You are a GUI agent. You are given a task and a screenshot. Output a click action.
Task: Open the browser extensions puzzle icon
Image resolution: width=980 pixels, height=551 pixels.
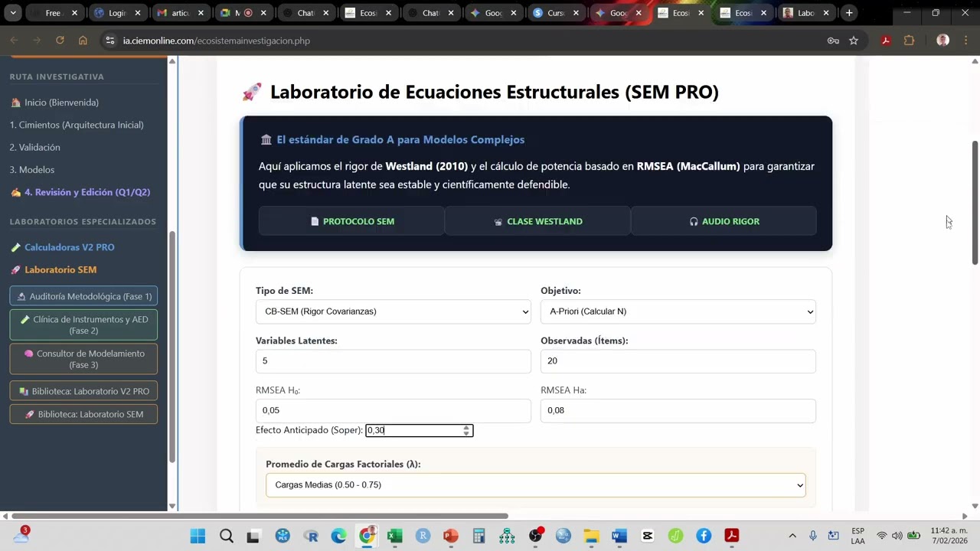click(x=909, y=41)
